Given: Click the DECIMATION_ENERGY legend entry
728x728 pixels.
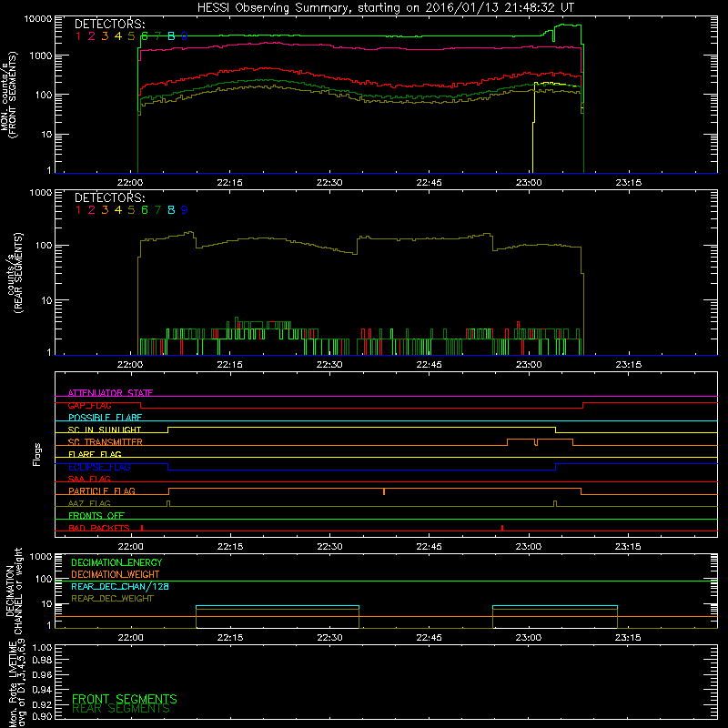Looking at the screenshot, I should click(x=116, y=562).
